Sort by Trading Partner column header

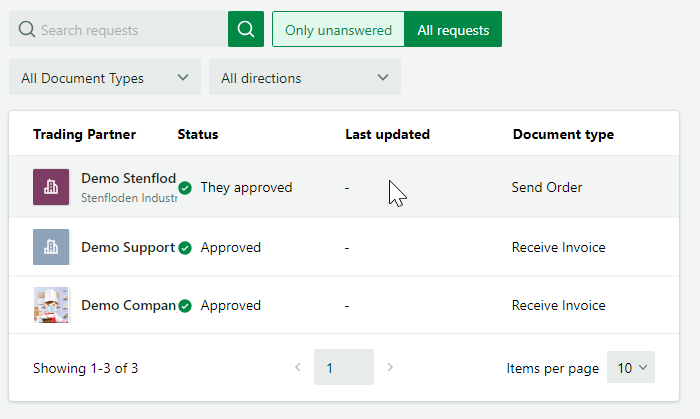click(x=84, y=134)
